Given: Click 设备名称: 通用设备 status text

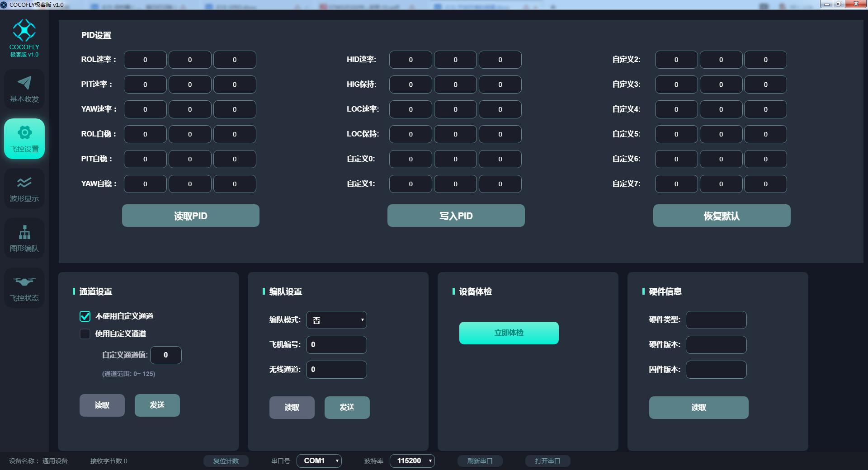Looking at the screenshot, I should click(x=38, y=461).
